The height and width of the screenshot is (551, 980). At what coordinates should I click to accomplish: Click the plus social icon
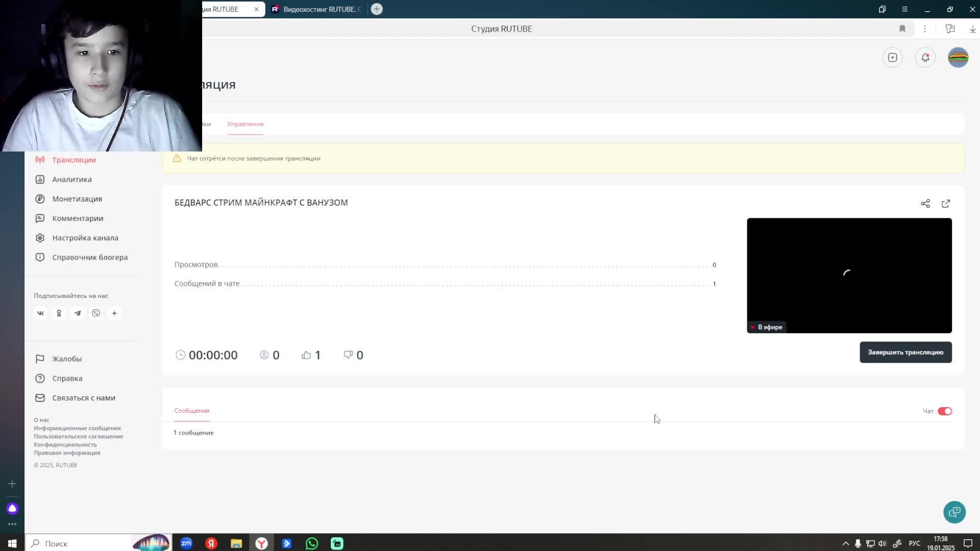pos(114,313)
